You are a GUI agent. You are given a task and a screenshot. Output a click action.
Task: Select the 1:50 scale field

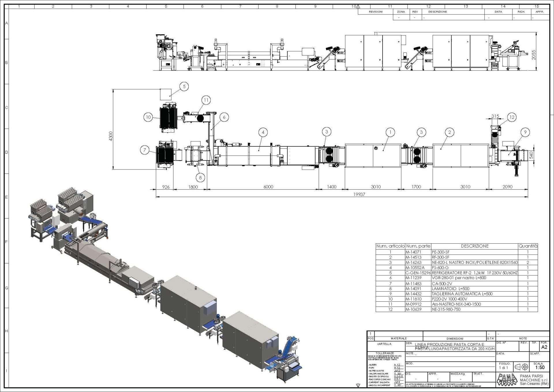(540, 367)
